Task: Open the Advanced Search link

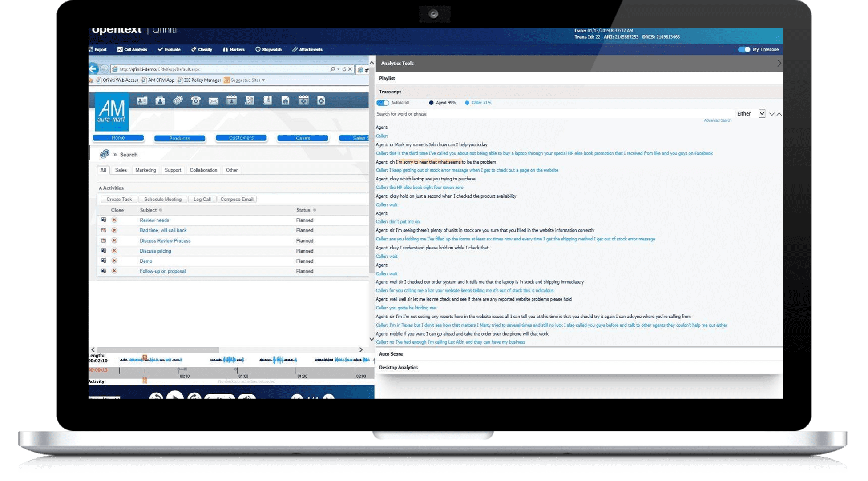Action: 718,120
